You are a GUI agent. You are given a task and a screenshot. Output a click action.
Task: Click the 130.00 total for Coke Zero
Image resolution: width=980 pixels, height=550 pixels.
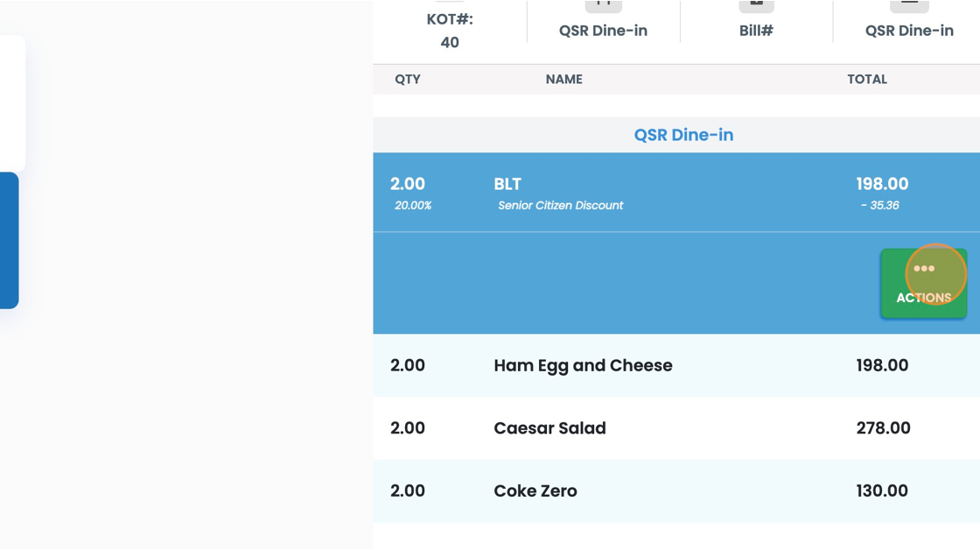883,490
